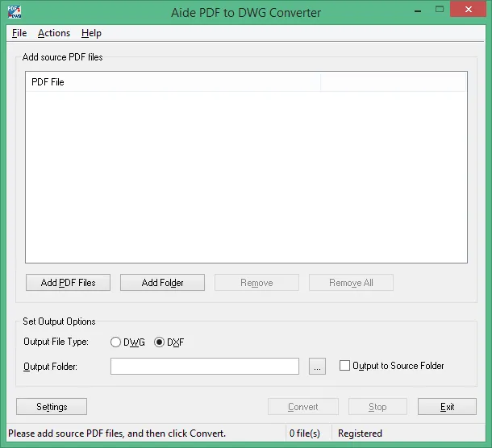Maximize the converter window

point(440,10)
